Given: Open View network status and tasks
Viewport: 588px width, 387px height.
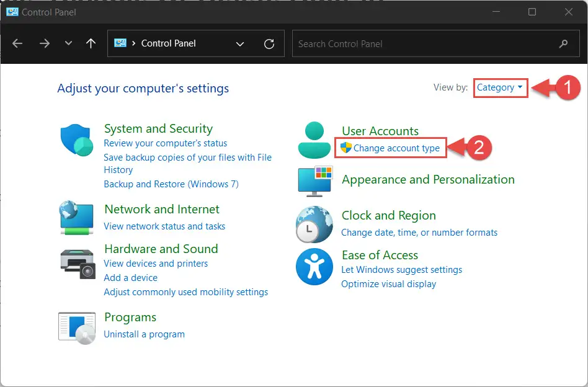Looking at the screenshot, I should click(x=164, y=226).
